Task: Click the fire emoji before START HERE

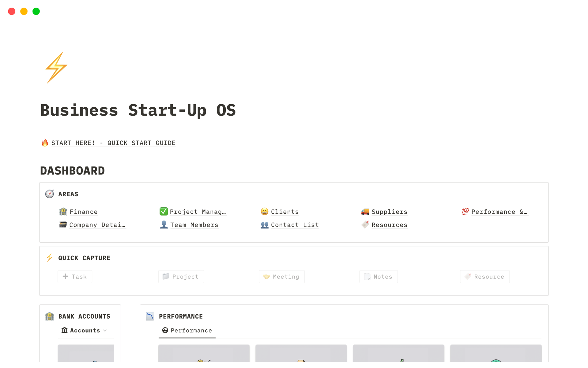Action: 45,143
